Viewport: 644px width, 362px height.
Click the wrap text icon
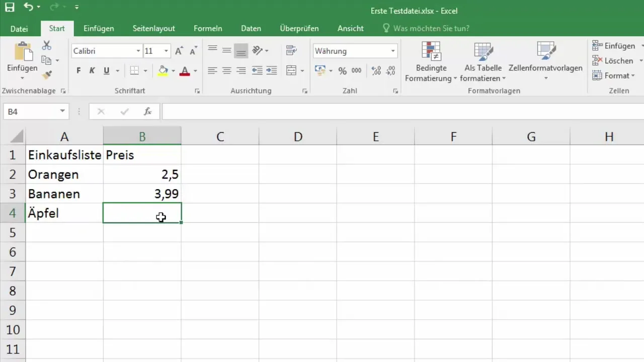[291, 50]
